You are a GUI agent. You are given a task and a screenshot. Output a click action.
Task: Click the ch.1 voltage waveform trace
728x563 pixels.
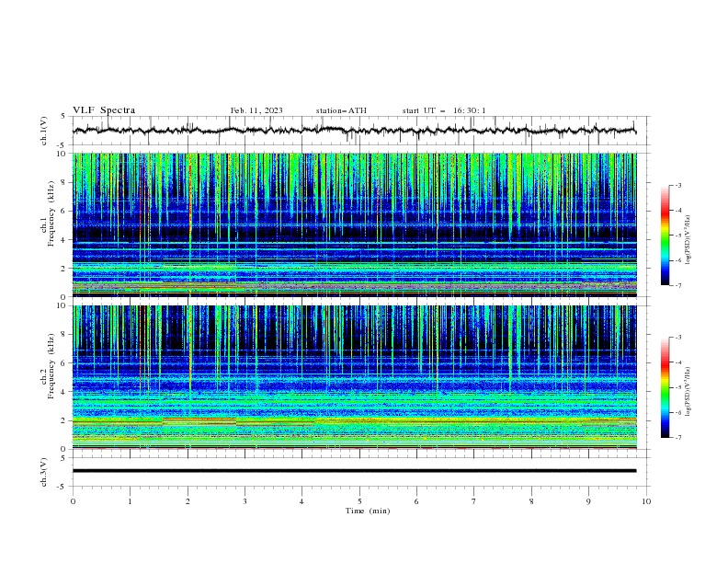click(x=354, y=131)
